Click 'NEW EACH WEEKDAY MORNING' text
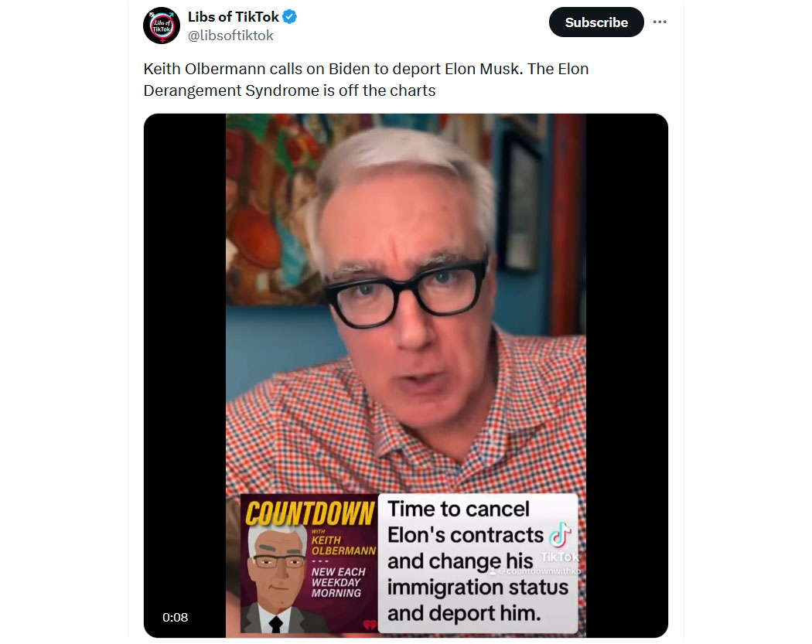Viewport: 812px width, 644px height. point(338,582)
